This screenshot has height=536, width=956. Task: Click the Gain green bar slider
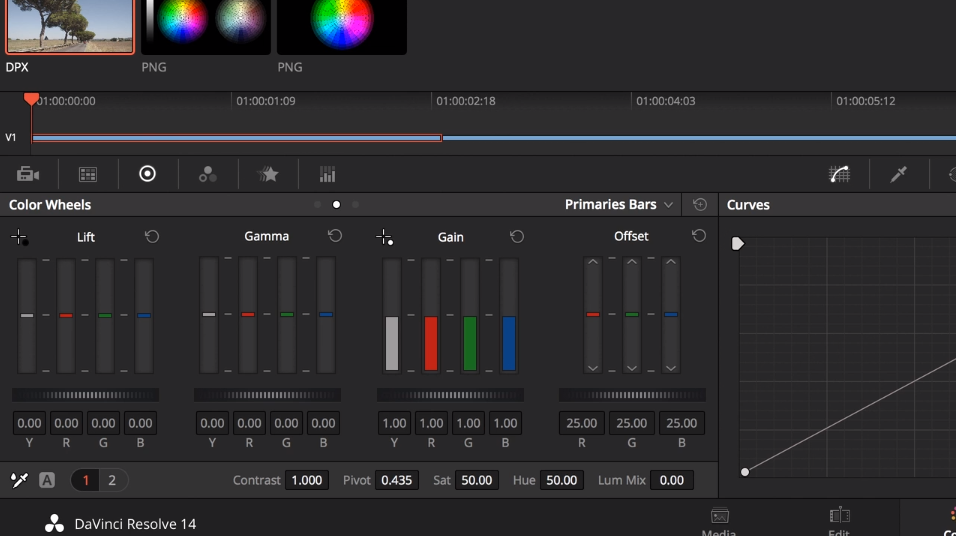tap(470, 315)
